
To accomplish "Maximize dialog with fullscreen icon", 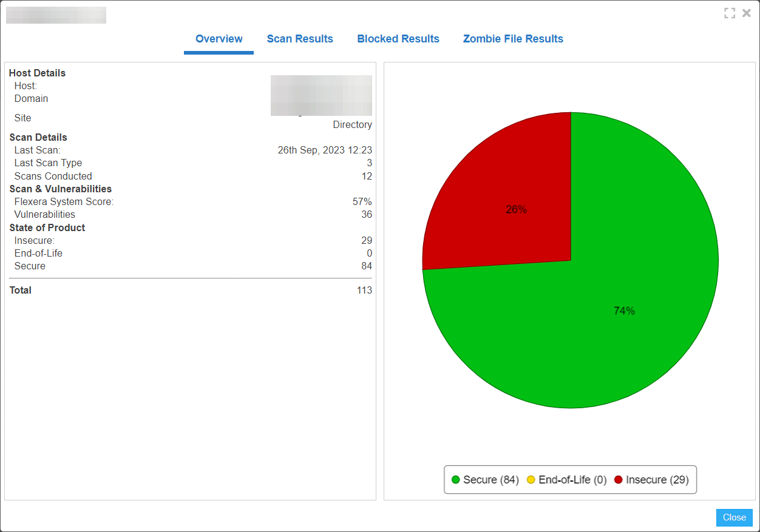I will point(730,13).
